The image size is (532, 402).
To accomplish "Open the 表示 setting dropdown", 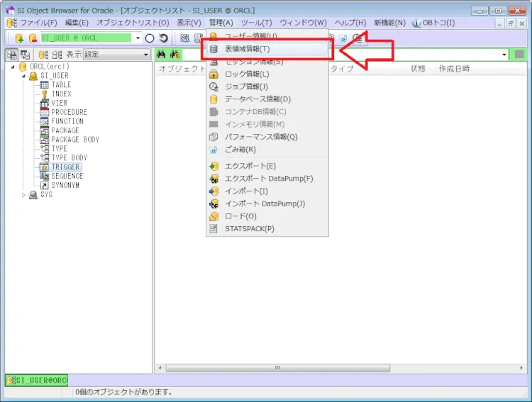I will tap(146, 55).
